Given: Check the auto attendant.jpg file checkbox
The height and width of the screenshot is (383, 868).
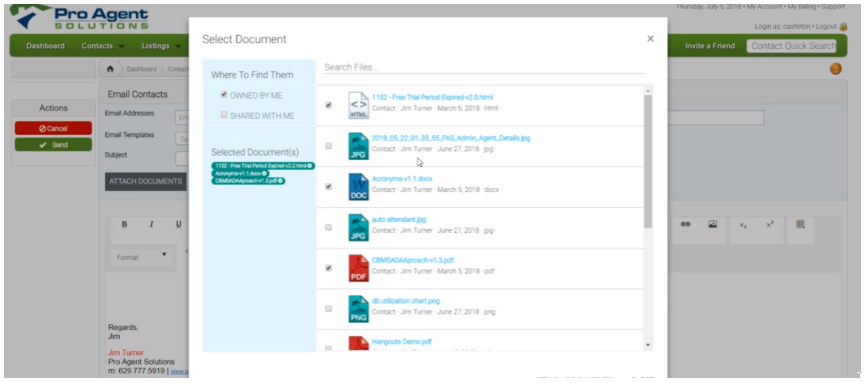Looking at the screenshot, I should pyautogui.click(x=329, y=227).
